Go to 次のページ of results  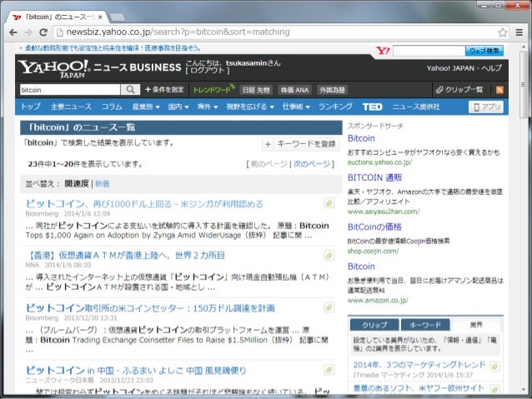pos(312,164)
